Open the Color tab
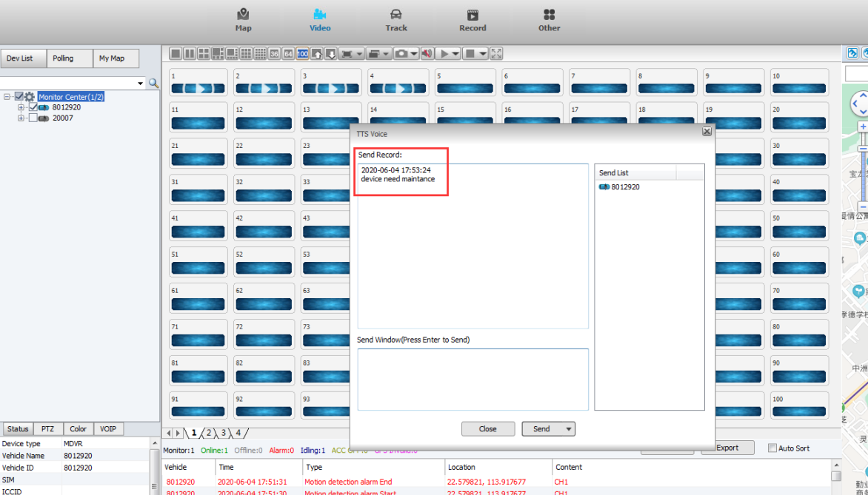This screenshot has height=495, width=868. [78, 428]
